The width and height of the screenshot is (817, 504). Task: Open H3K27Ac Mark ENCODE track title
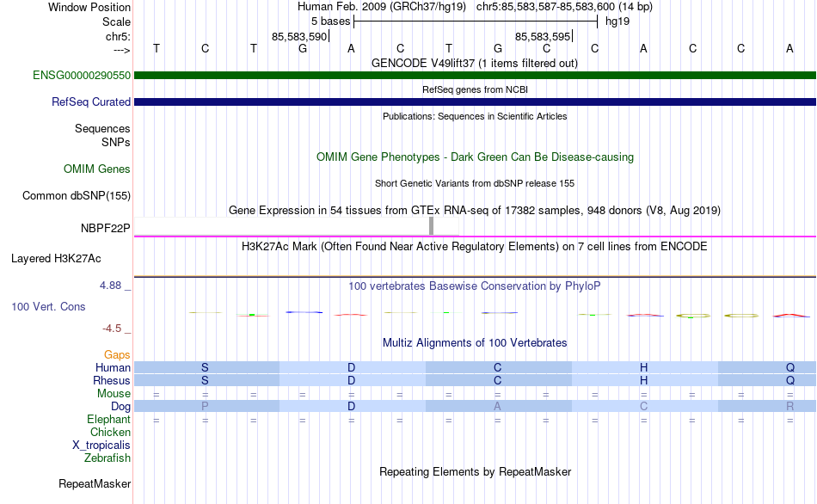coord(475,246)
